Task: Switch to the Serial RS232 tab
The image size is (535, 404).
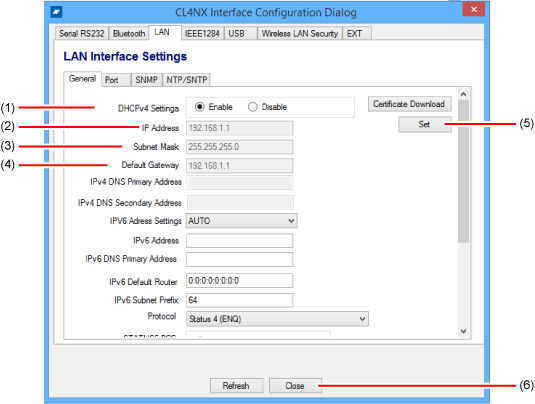Action: coord(82,33)
